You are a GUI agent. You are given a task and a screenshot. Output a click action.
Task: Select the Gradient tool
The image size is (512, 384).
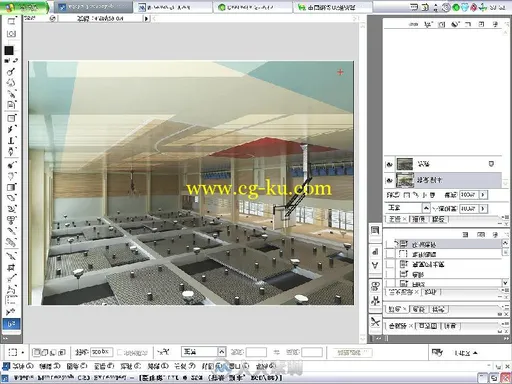click(11, 187)
